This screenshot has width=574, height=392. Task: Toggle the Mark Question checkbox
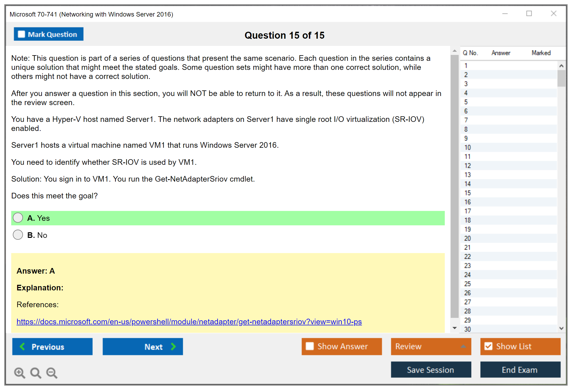(21, 34)
